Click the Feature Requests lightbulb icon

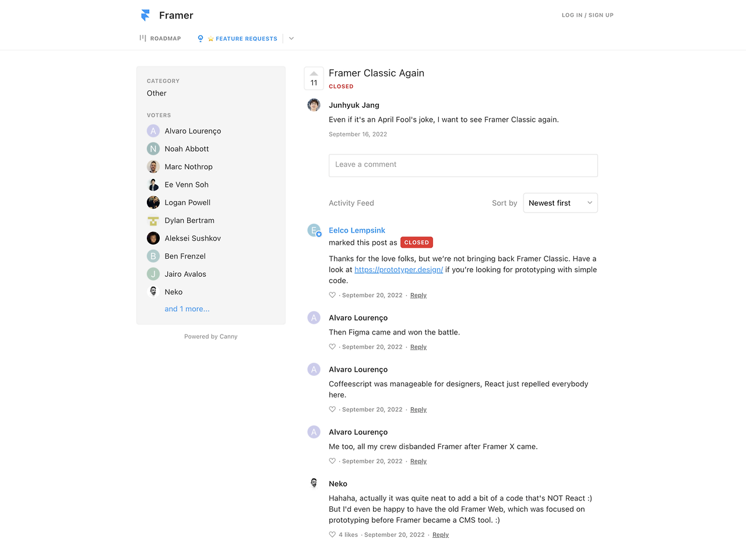200,38
